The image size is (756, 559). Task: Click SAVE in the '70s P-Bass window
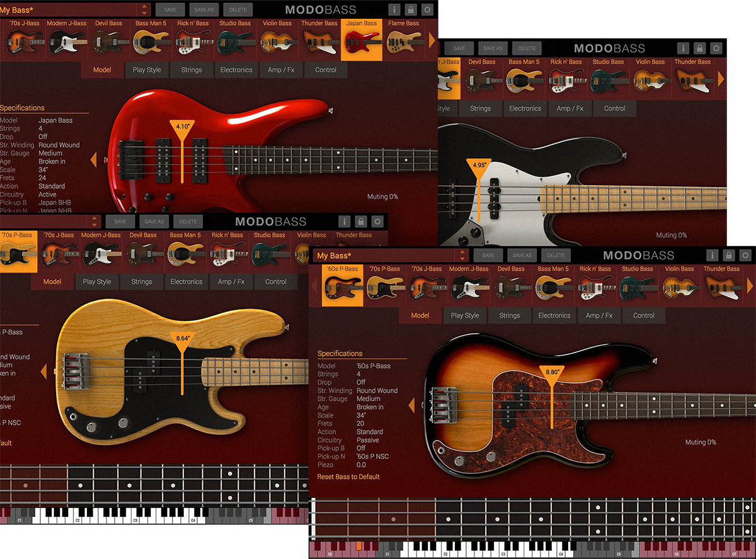pyautogui.click(x=120, y=222)
